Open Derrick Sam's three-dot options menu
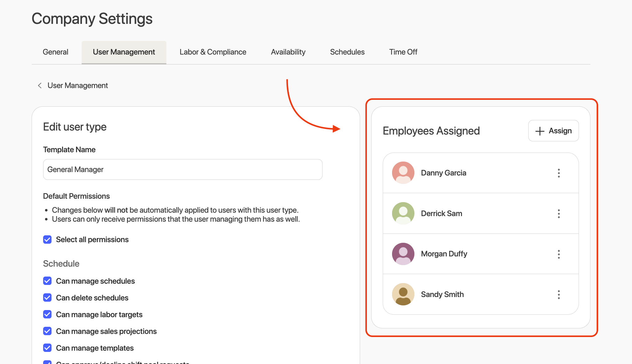Viewport: 632px width, 364px height. tap(559, 214)
